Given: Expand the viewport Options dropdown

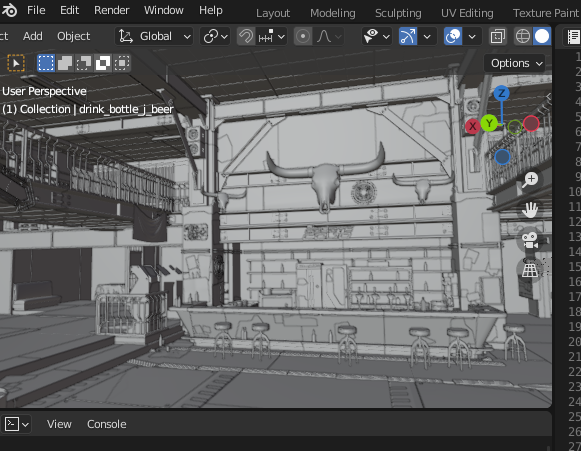Looking at the screenshot, I should click(x=517, y=63).
